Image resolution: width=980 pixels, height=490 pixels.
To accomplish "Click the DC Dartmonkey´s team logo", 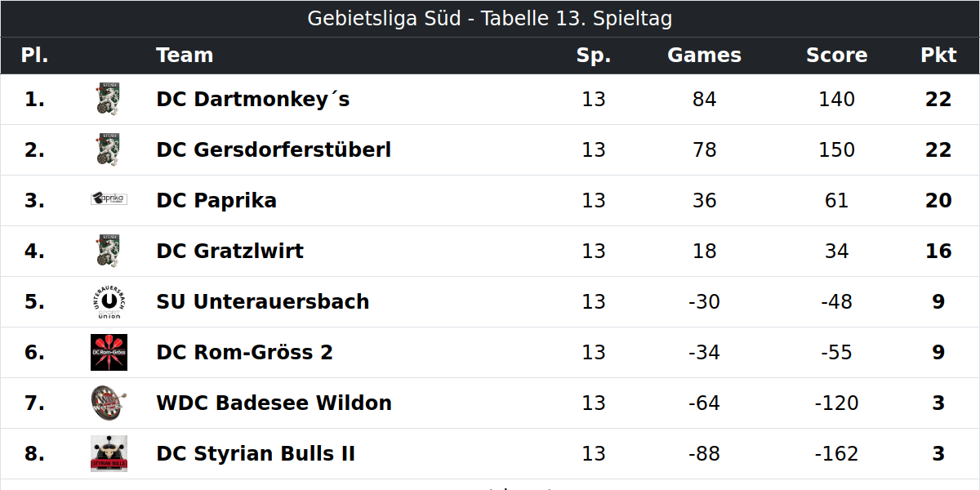I will click(x=109, y=100).
